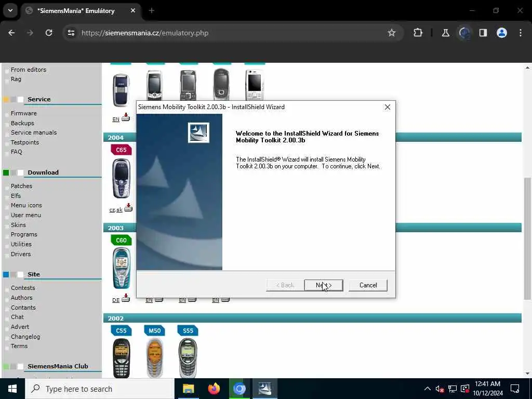Open File Explorer from taskbar
This screenshot has height=399, width=532.
coord(188,389)
